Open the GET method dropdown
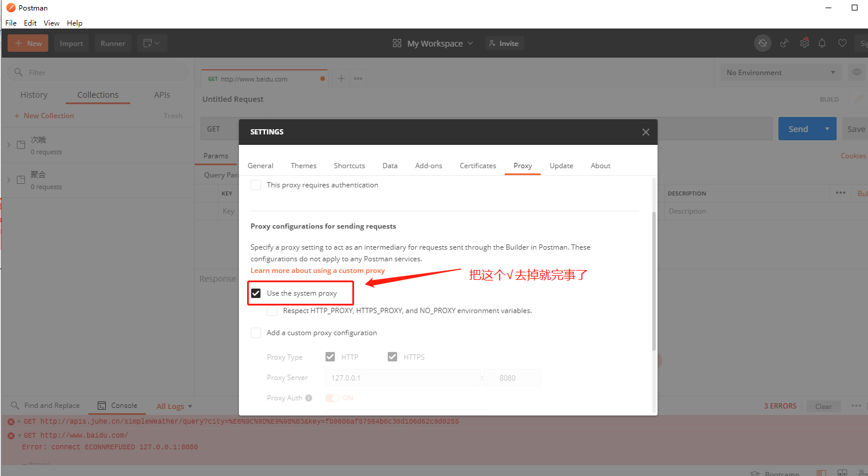This screenshot has height=476, width=868. (220, 129)
